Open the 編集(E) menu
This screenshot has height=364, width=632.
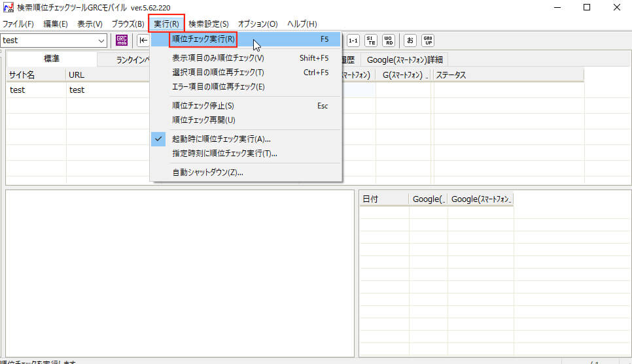tap(56, 24)
